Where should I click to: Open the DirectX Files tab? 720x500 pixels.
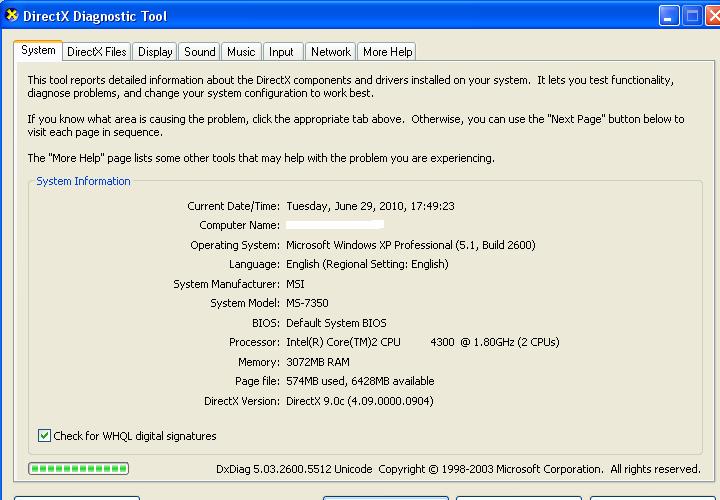click(97, 52)
